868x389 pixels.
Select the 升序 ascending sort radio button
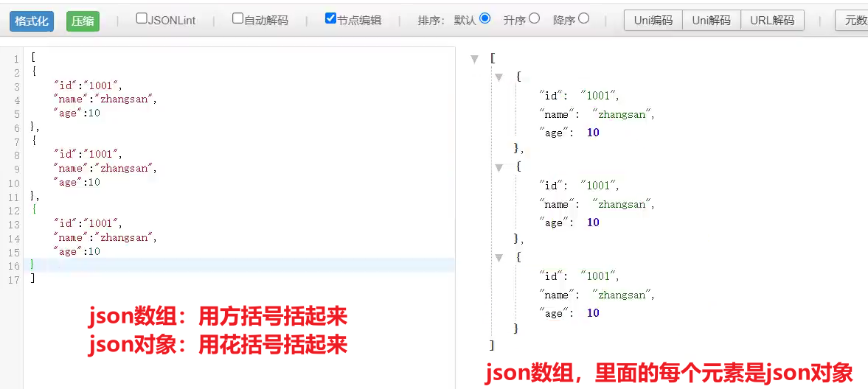pos(534,18)
